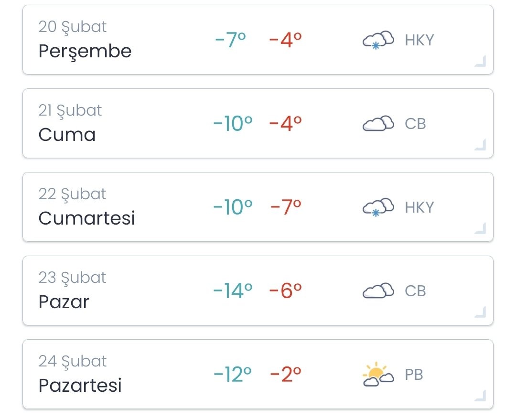
Task: Expand the Pazar card corner arrow
Action: coord(480,312)
